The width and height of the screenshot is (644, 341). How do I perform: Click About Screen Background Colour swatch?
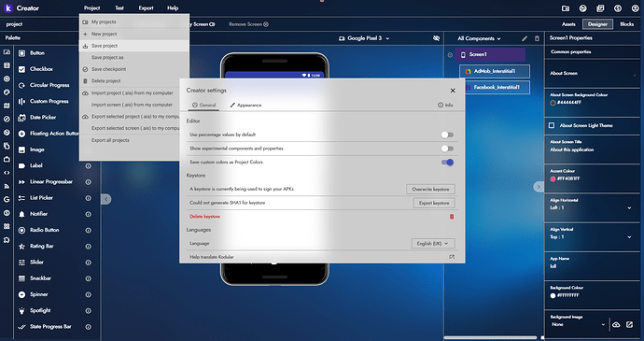click(553, 103)
